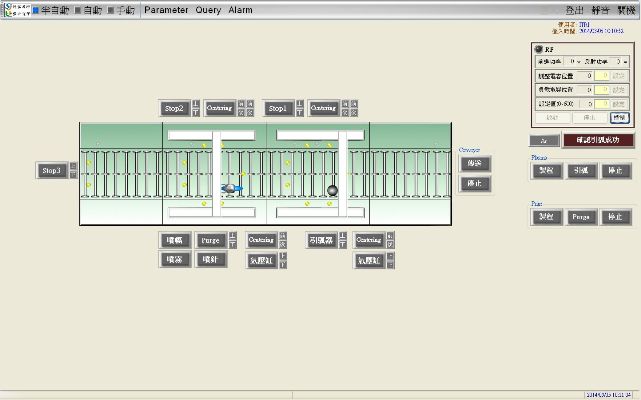Select the 手動 mode checkbox

[113, 10]
